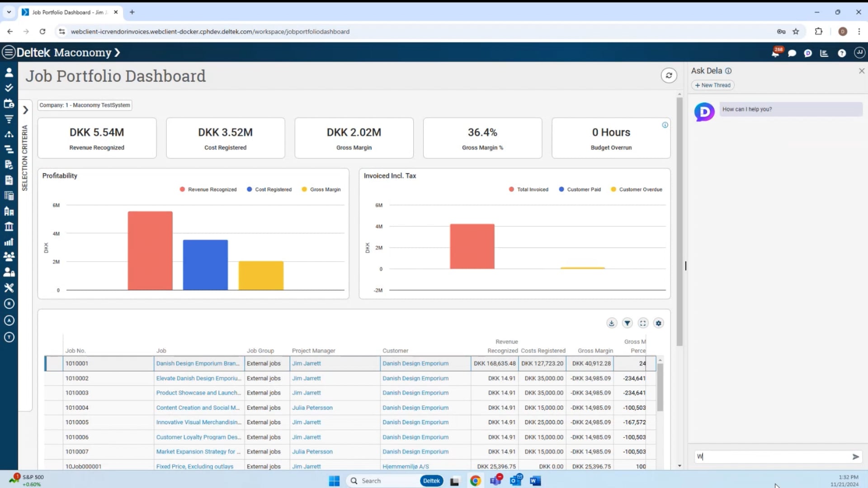This screenshot has height=488, width=868.
Task: Start a New Thread in Ask Dela
Action: (x=713, y=85)
